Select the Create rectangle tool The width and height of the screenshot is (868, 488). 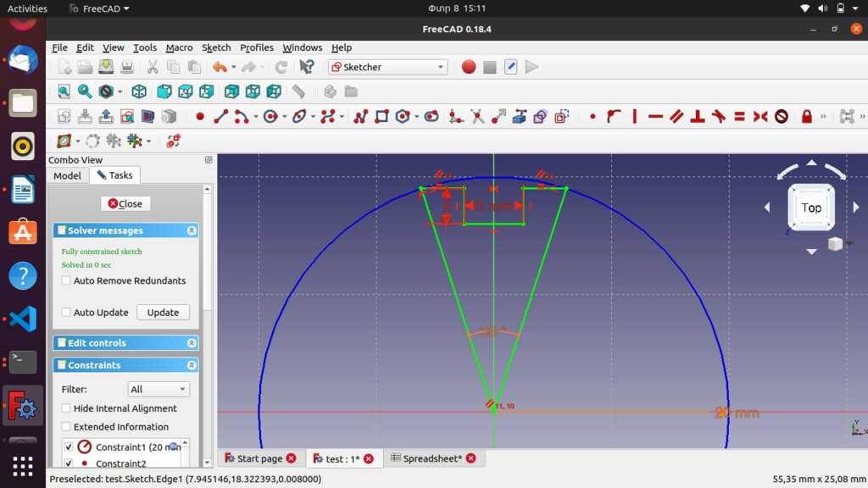tap(381, 117)
